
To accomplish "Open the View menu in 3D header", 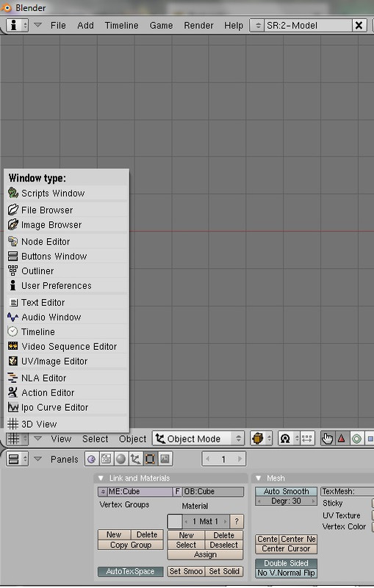I will [x=61, y=439].
